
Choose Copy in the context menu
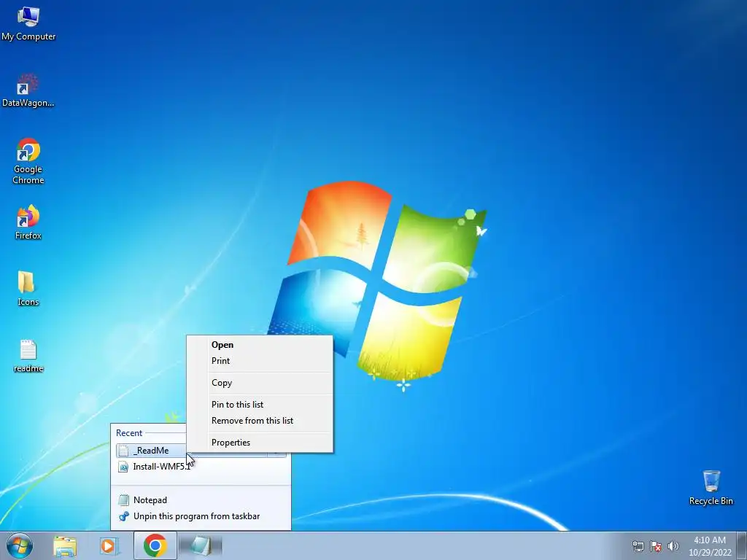click(x=260, y=383)
